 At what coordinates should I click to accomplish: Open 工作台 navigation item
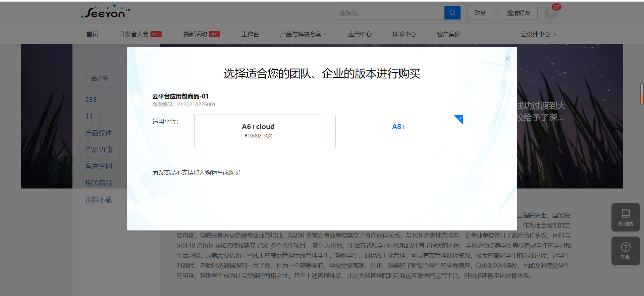click(x=250, y=34)
